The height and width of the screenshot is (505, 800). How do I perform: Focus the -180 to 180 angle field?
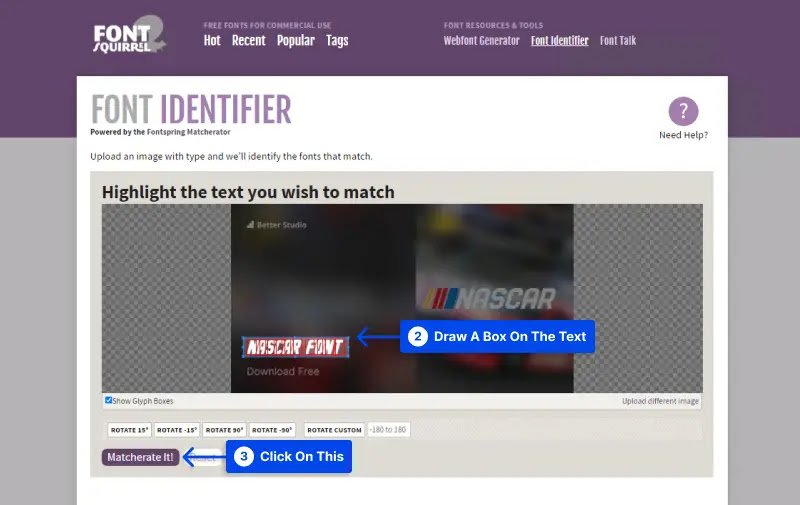point(388,430)
